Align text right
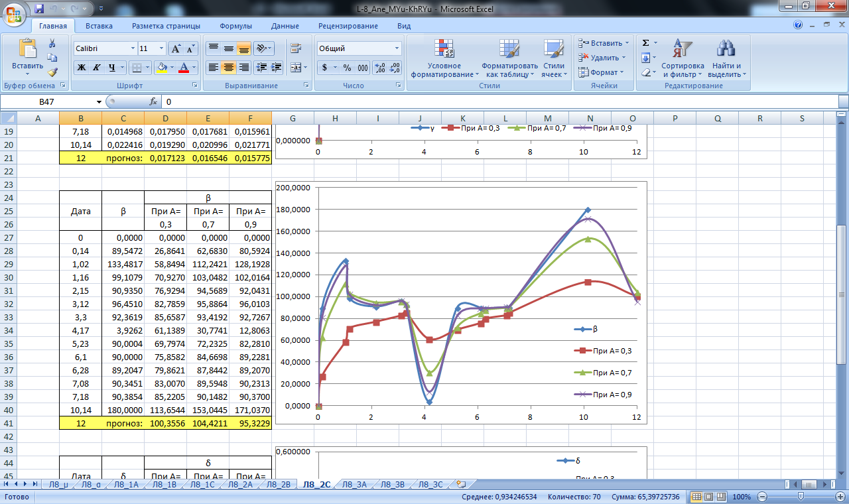The image size is (849, 504). tap(243, 67)
